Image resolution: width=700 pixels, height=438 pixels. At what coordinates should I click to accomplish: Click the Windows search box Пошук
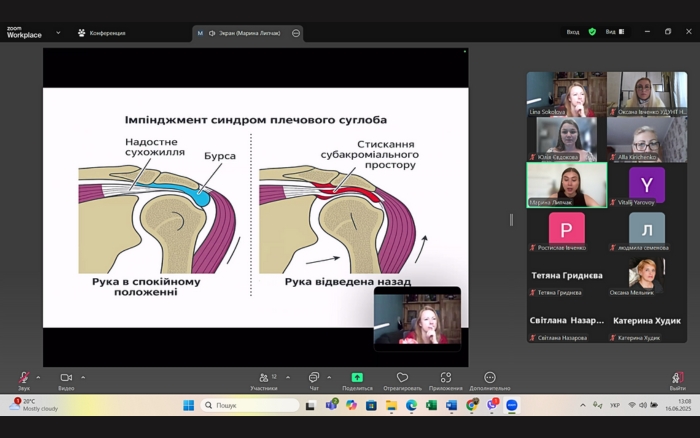(250, 405)
